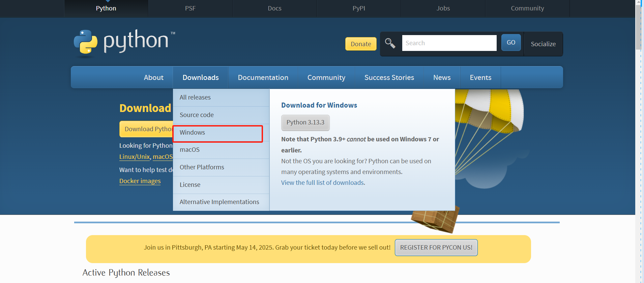This screenshot has width=644, height=283.
Task: Choose macOS in Downloads submenu
Action: click(221, 150)
